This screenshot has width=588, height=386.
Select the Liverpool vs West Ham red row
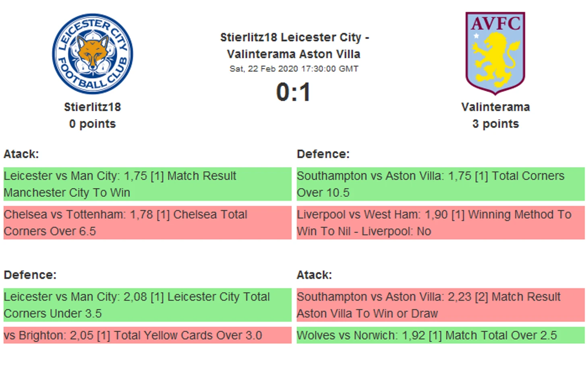441,223
